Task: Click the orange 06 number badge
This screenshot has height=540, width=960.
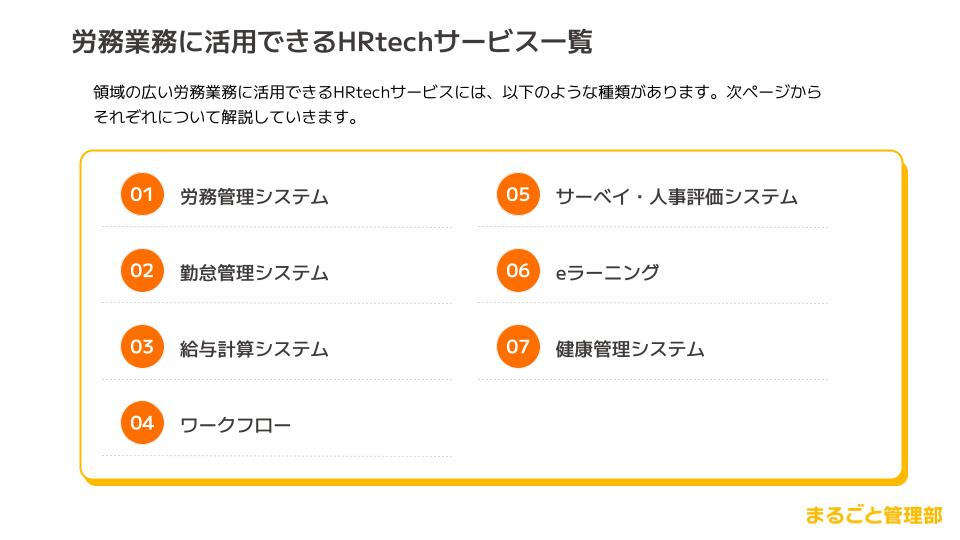Action: pos(517,271)
